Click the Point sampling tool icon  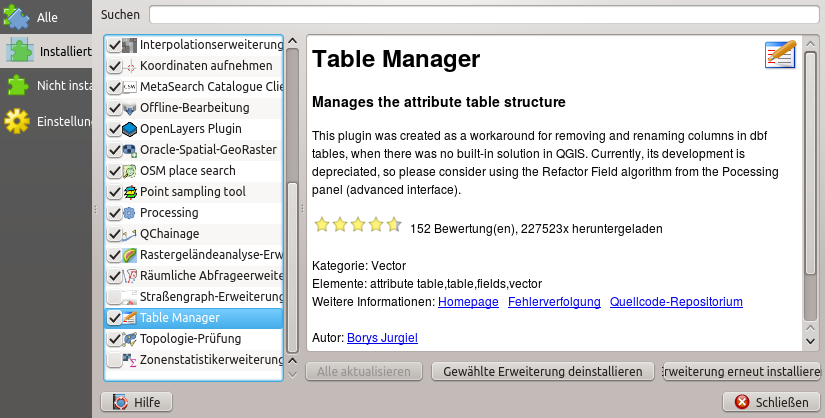tap(130, 192)
